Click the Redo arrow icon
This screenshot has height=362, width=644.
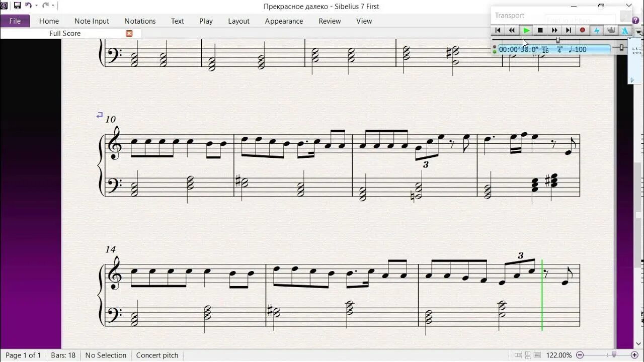45,6
